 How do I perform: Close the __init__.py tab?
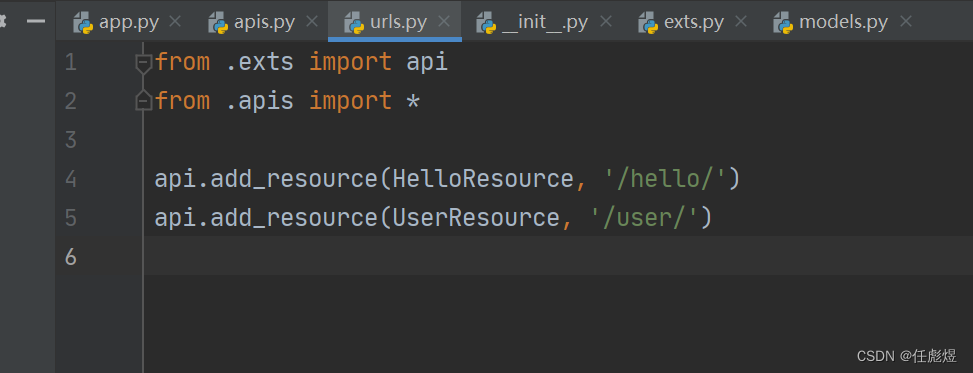(606, 22)
